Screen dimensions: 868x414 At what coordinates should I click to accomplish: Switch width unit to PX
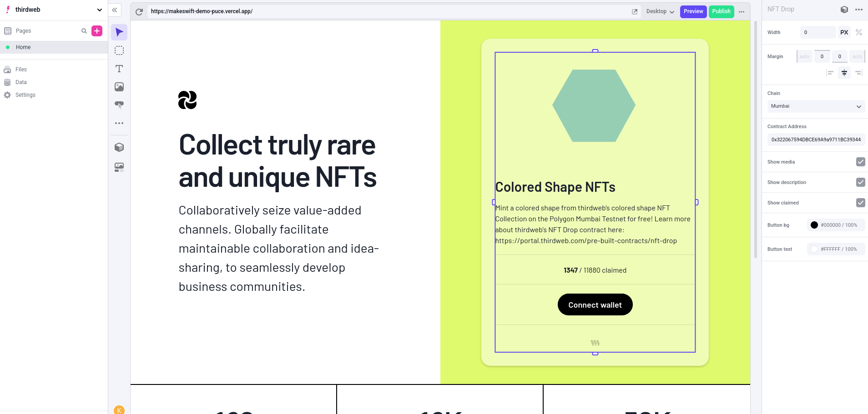tap(844, 32)
